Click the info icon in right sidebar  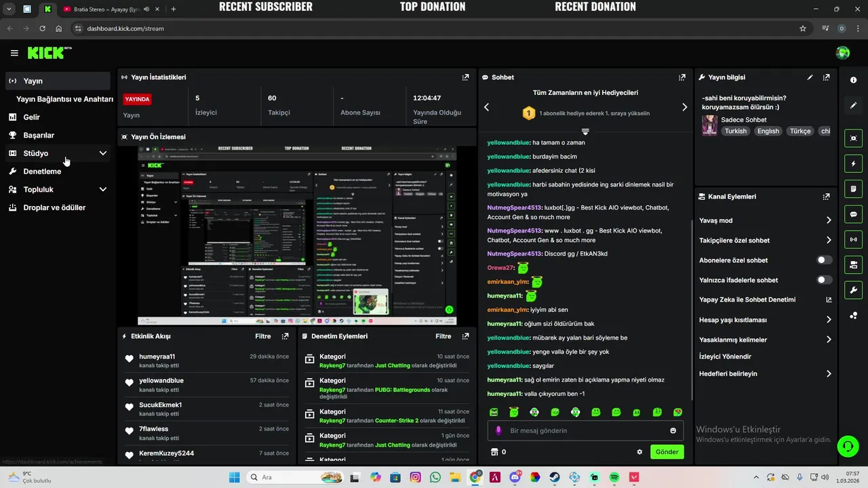coord(853,80)
